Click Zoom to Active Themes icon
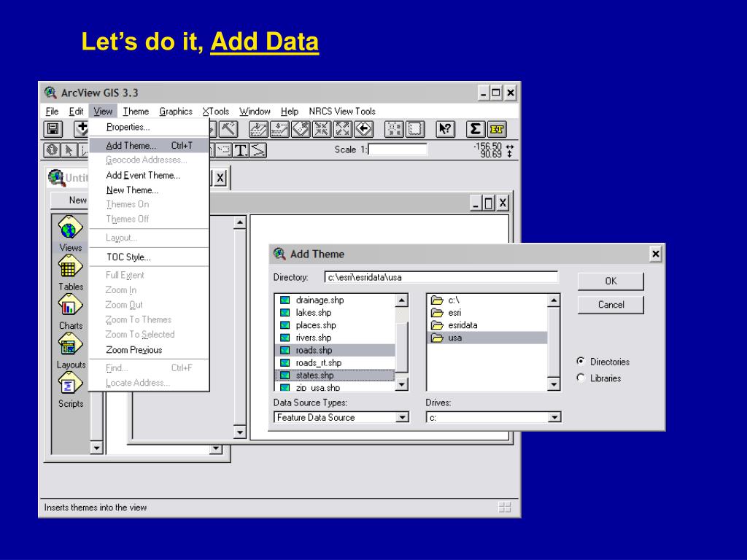This screenshot has height=560, width=747. point(279,129)
